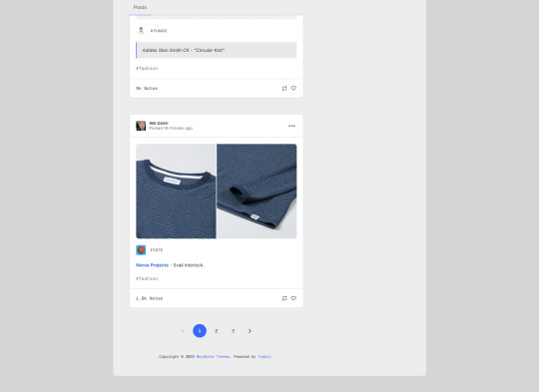The image size is (539, 392).
Task: Select the "Svall Interlock." caption text
Action: pyautogui.click(x=189, y=265)
